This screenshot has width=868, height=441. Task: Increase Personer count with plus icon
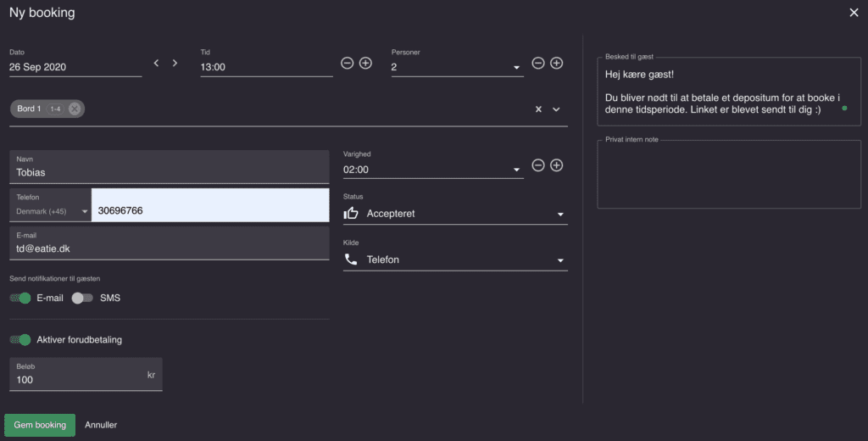click(556, 63)
